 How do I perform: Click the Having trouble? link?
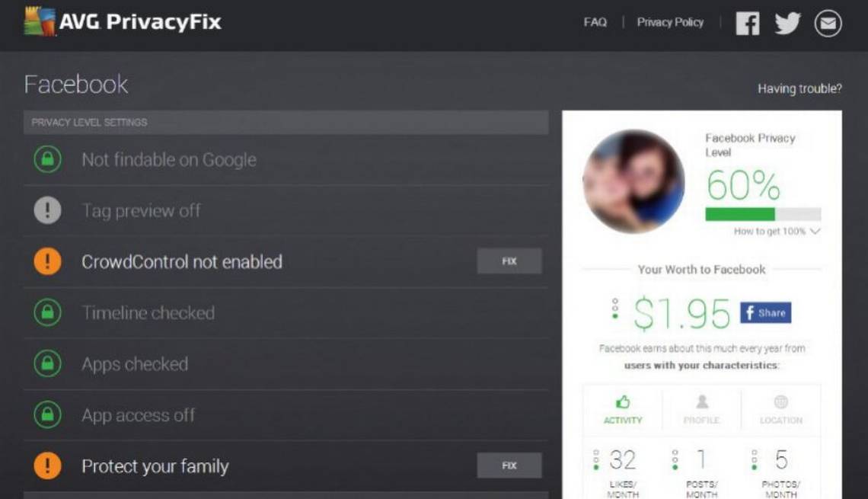(x=800, y=88)
